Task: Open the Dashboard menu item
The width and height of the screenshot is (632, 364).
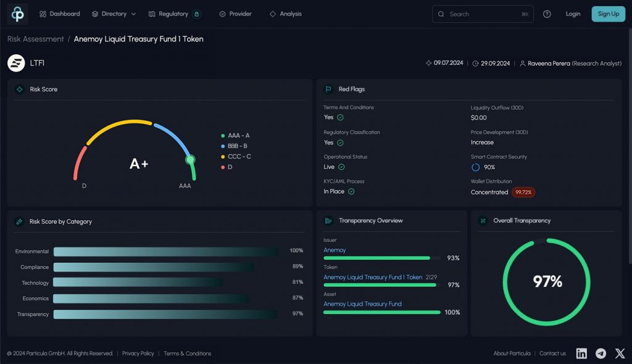Action: tap(60, 14)
